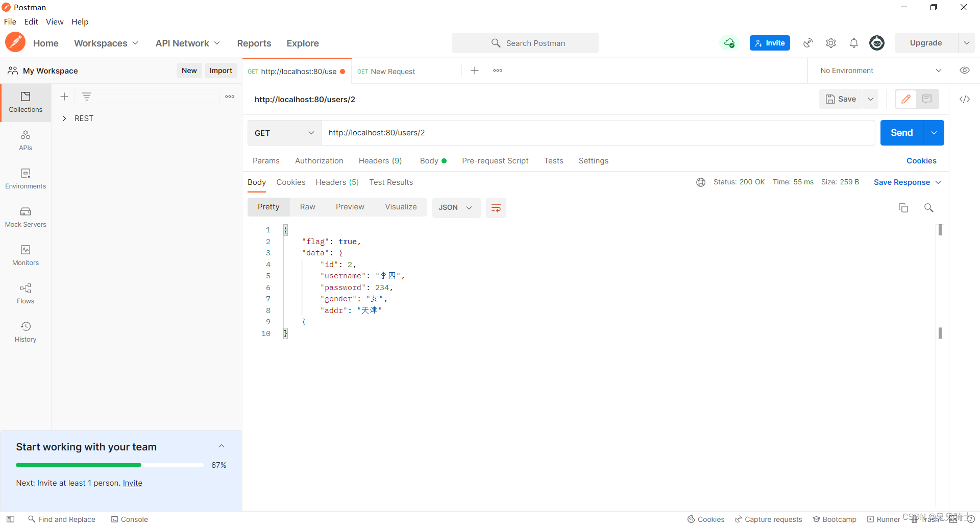This screenshot has height=526, width=980.
Task: Open the response Headers (5) tab
Action: [x=337, y=182]
